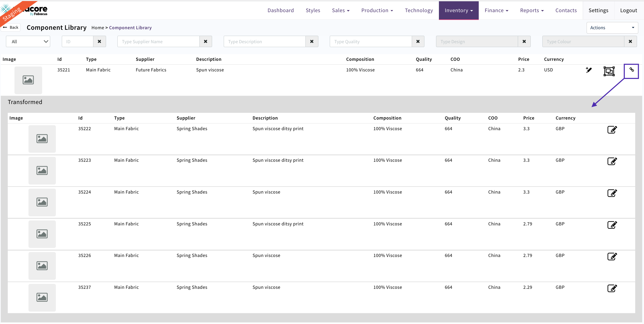
Task: Clear the Supplier Name filter
Action: coord(206,41)
